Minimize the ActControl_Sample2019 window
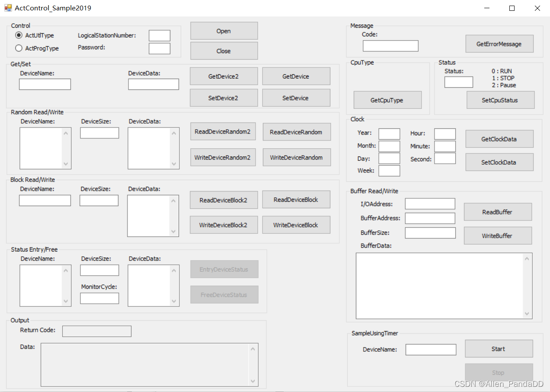Viewport: 550px width, 392px height. coord(487,8)
